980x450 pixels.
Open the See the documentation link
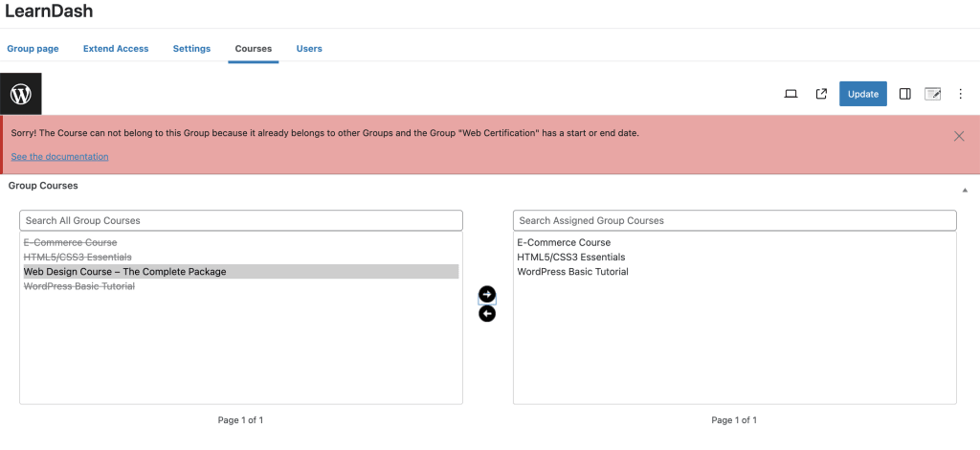coord(59,156)
